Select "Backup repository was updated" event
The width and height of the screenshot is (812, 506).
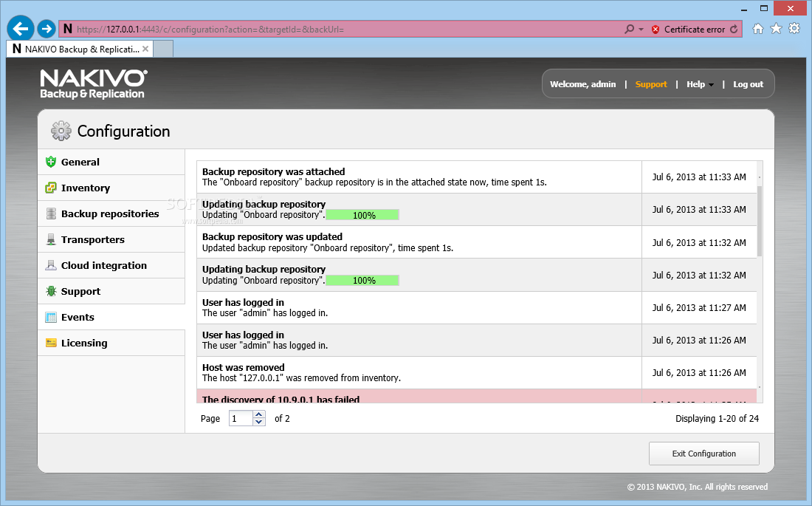click(476, 242)
